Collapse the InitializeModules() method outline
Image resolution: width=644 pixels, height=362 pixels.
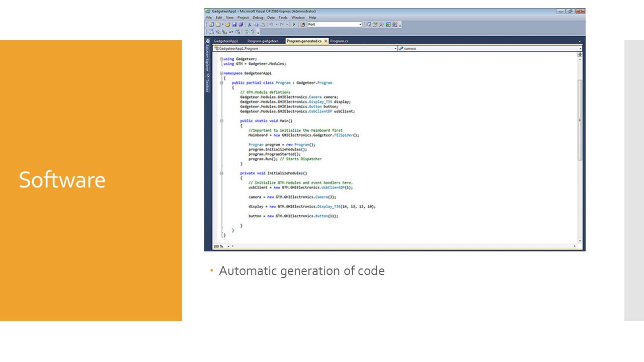click(222, 173)
